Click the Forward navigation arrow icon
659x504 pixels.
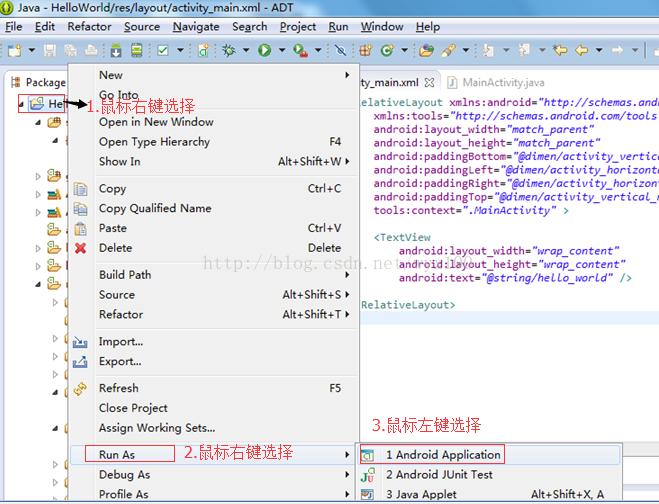click(x=617, y=50)
